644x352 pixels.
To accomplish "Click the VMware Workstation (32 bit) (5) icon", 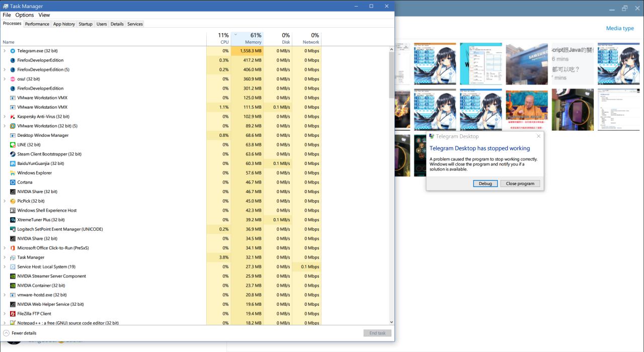I will pos(13,126).
